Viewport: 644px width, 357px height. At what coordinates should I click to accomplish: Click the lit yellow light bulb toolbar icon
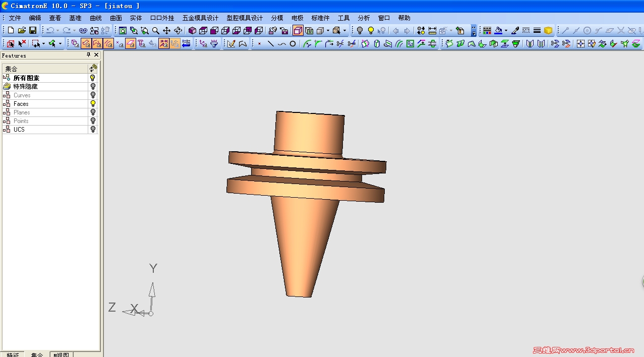(371, 30)
